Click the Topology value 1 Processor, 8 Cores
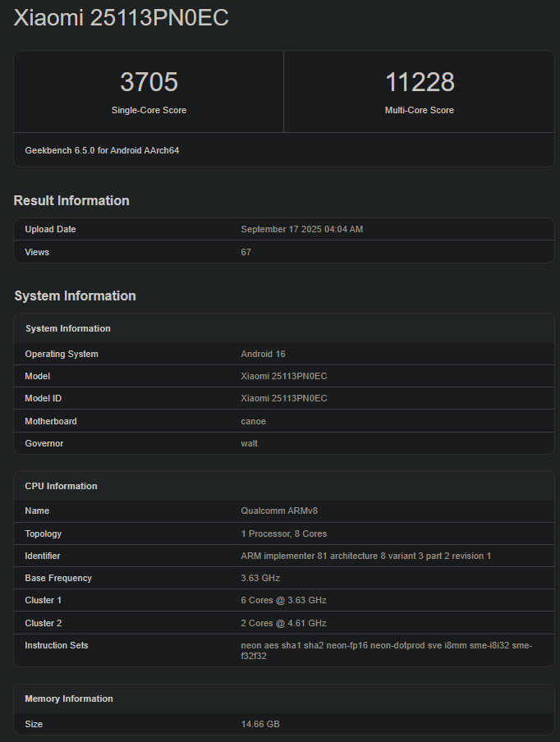The width and height of the screenshot is (560, 742). (283, 534)
